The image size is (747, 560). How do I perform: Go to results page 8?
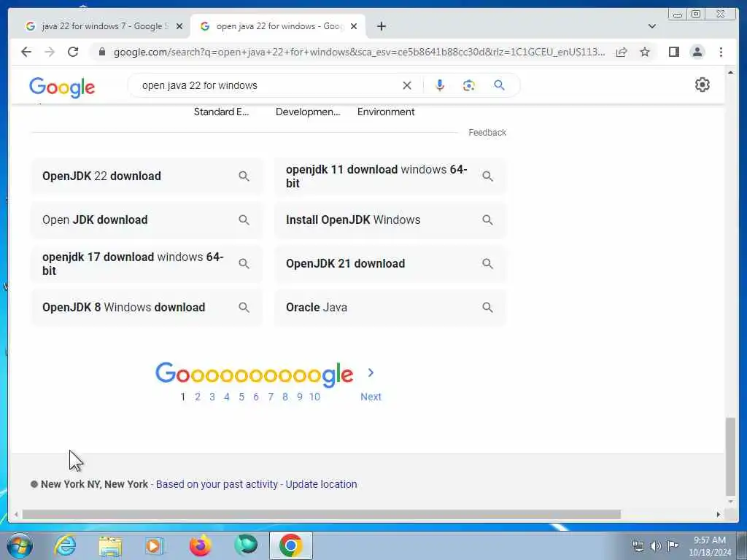pyautogui.click(x=285, y=397)
